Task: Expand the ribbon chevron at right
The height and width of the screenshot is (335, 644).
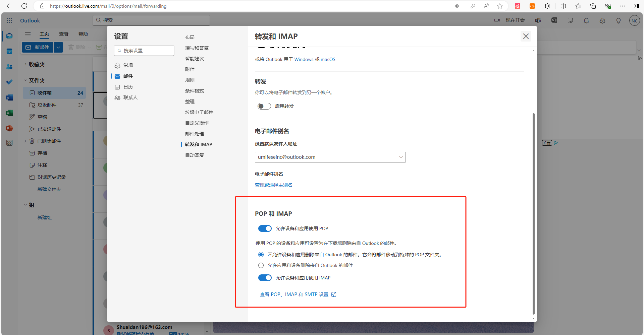Action: [x=639, y=51]
